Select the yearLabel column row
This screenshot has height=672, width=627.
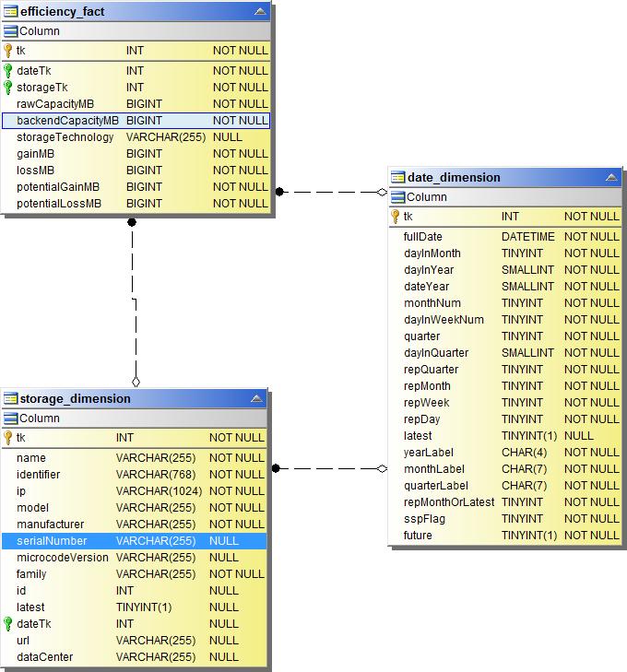coord(505,453)
